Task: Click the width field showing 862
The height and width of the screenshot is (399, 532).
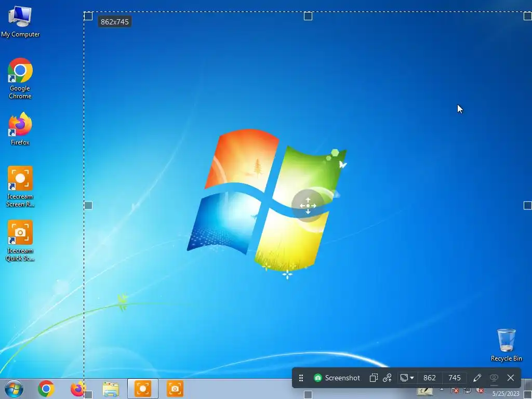Action: [x=430, y=378]
